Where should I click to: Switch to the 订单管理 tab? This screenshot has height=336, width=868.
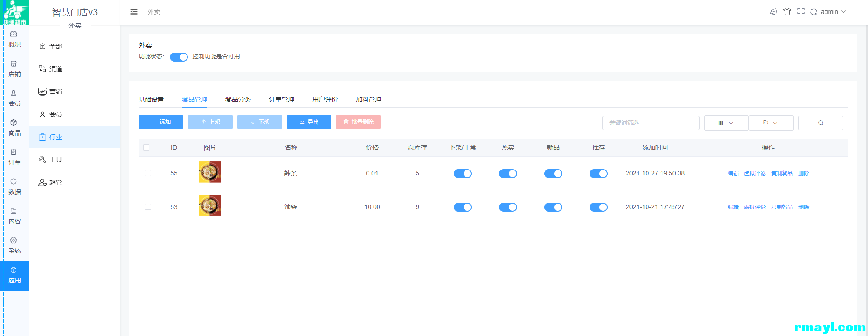click(281, 99)
